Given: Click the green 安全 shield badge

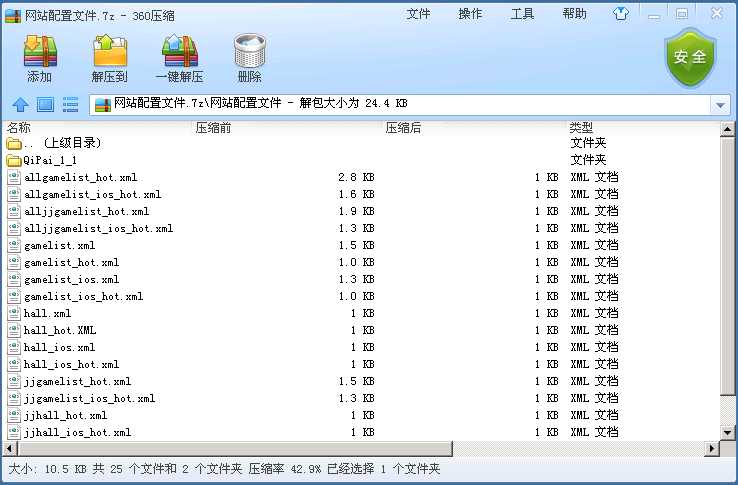Looking at the screenshot, I should point(690,57).
